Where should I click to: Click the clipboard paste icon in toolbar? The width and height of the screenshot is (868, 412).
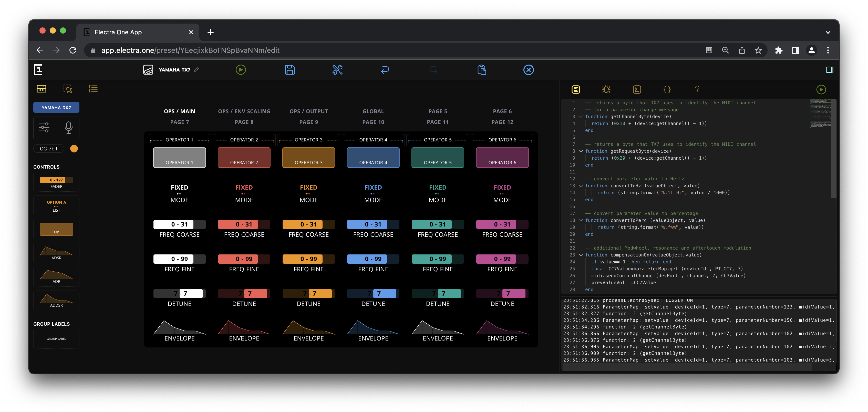click(481, 70)
